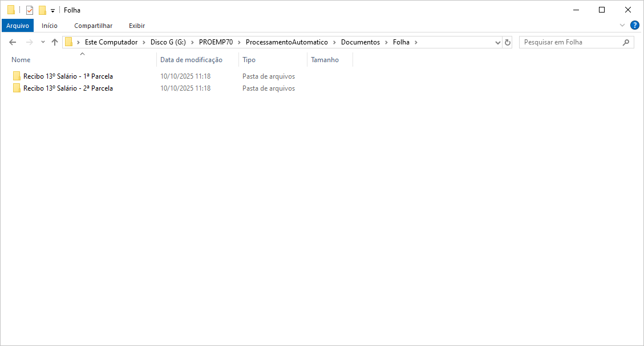Expand chevron after ProcessamentoAutomatico

pyautogui.click(x=334, y=42)
